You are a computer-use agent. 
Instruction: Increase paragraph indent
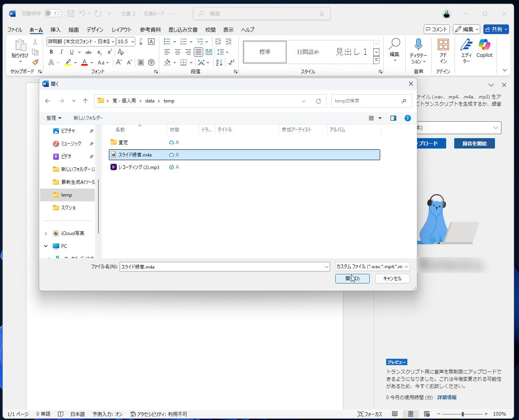tap(228, 42)
